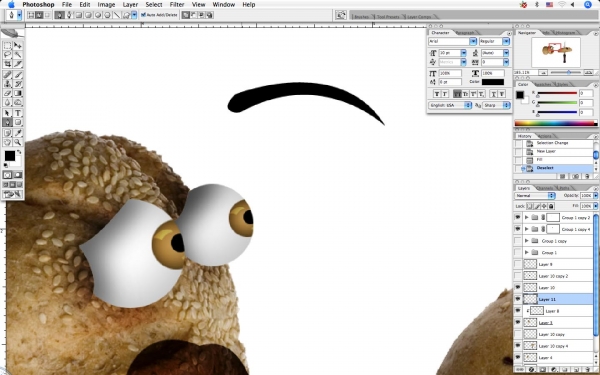This screenshot has height=375, width=600.
Task: Select the Eyedropper tool
Action: click(18, 133)
